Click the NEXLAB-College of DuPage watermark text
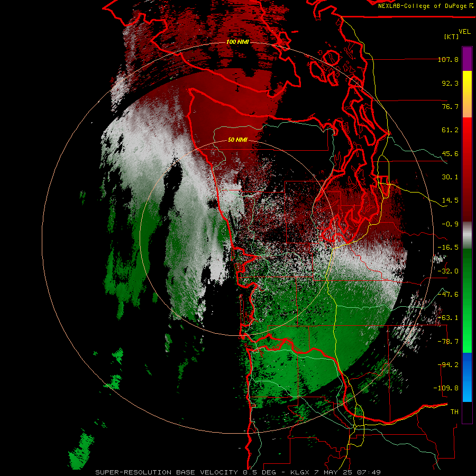 [x=425, y=6]
